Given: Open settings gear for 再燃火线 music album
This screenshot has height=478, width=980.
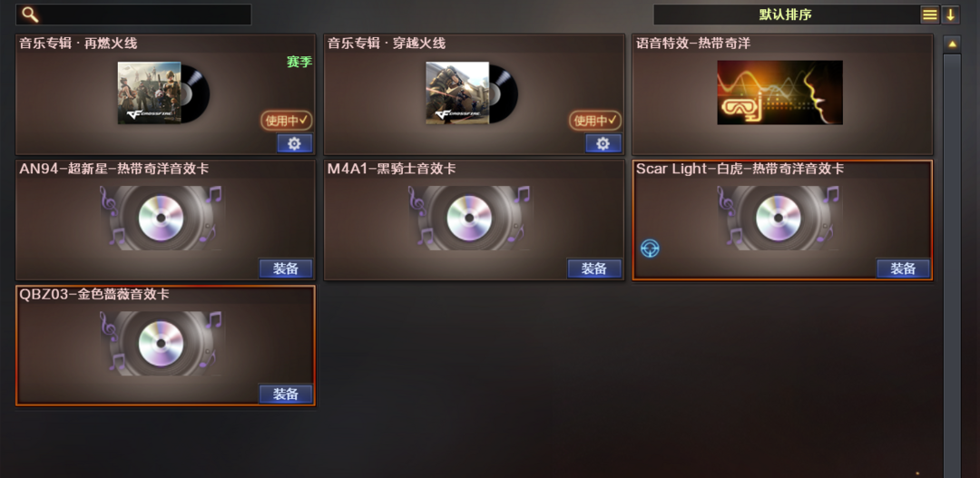Looking at the screenshot, I should click(x=294, y=143).
